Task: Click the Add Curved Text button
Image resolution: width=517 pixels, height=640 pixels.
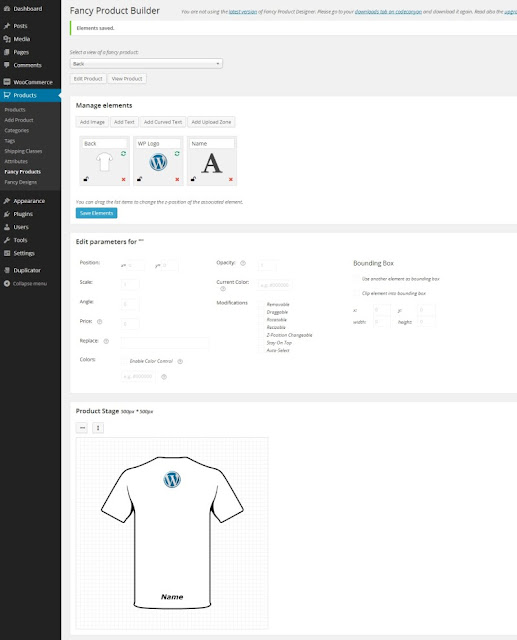Action: (163, 122)
